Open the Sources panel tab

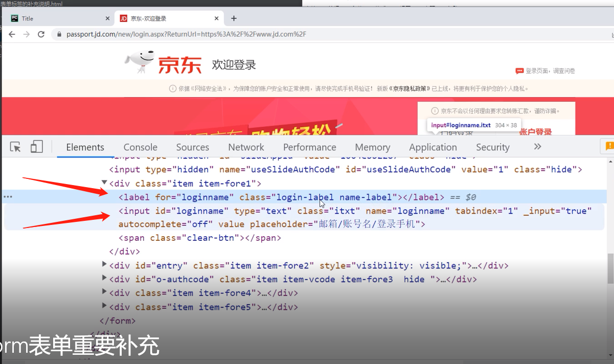pos(193,147)
